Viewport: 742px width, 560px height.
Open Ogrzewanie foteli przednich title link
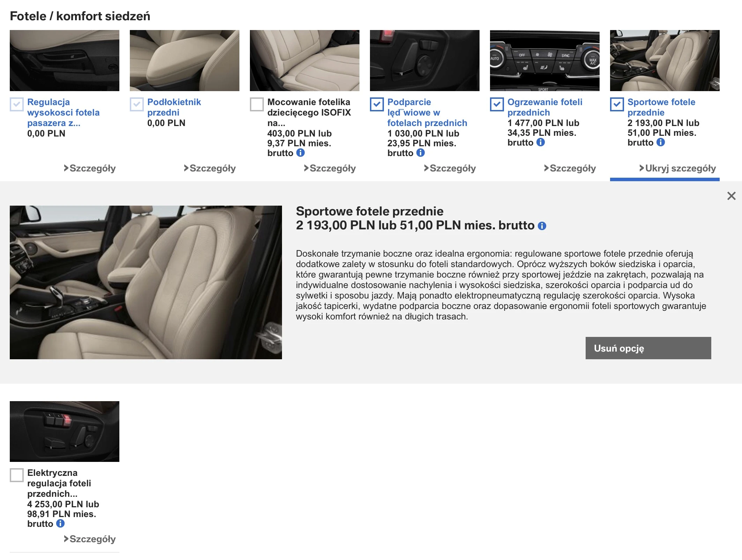[545, 107]
